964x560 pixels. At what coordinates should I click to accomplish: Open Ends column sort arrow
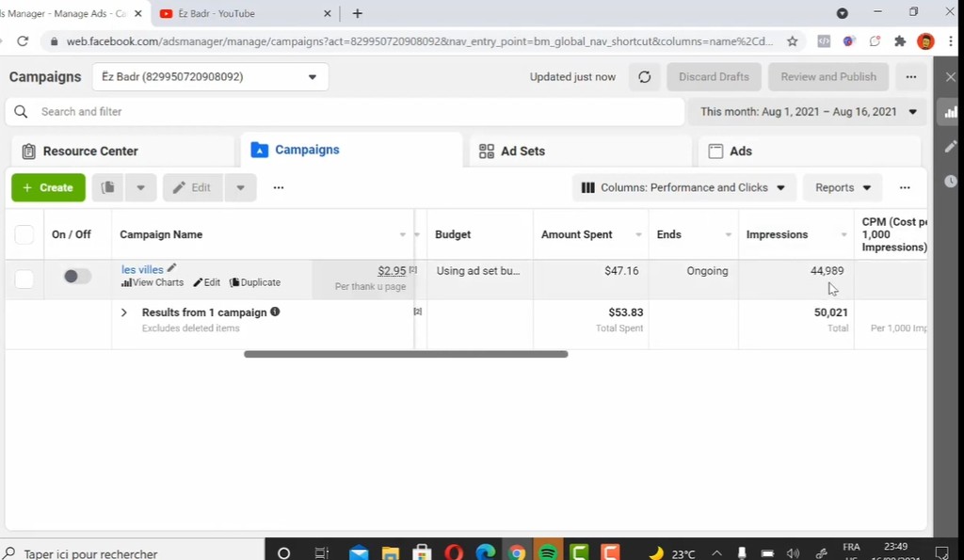[x=728, y=234]
